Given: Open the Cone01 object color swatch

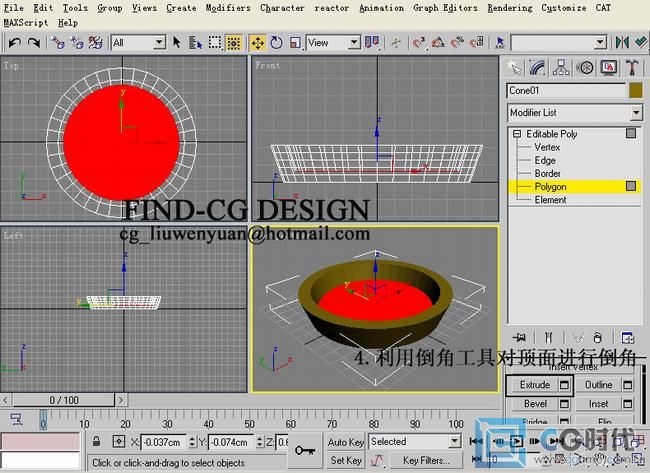Looking at the screenshot, I should pyautogui.click(x=635, y=91).
